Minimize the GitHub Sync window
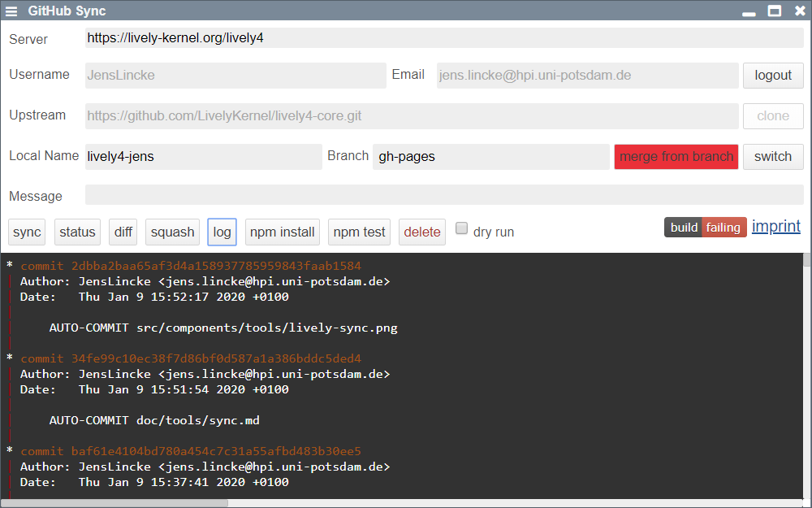The height and width of the screenshot is (508, 812). pyautogui.click(x=749, y=11)
